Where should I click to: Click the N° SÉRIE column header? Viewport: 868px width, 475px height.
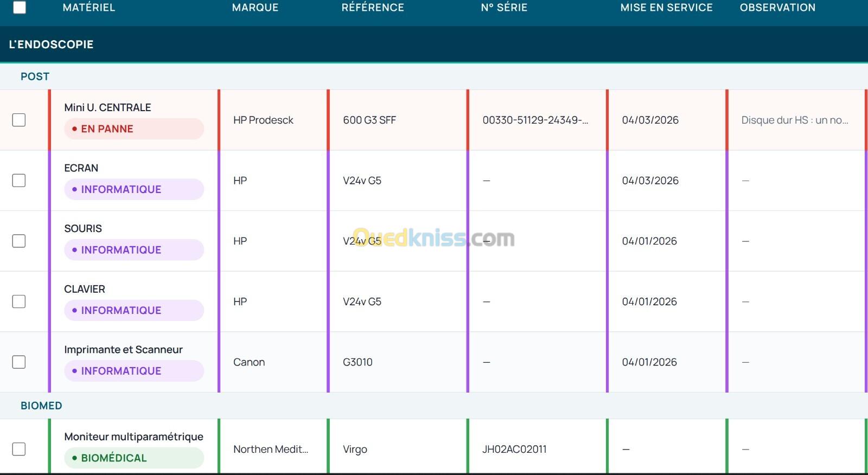pyautogui.click(x=504, y=8)
